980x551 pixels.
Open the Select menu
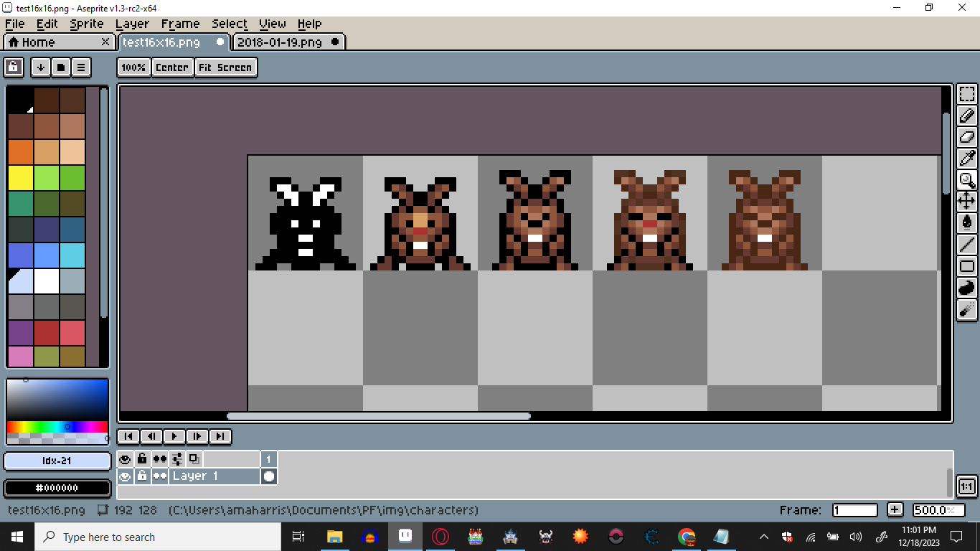(230, 24)
